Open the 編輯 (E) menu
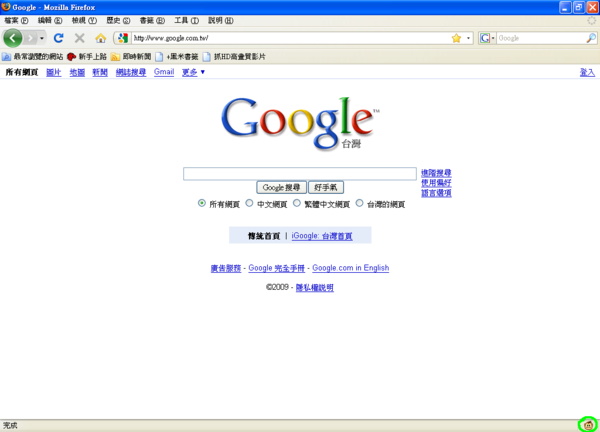The image size is (600, 432). (50, 20)
